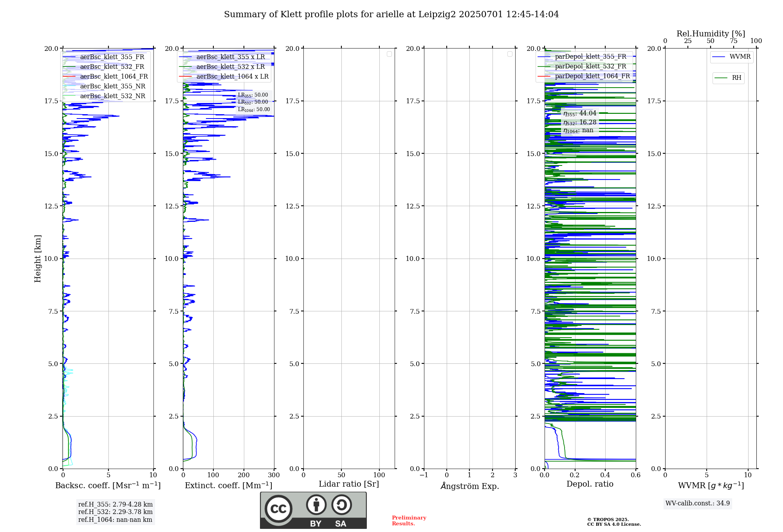Click the empty legend box in Ångström panel

tap(510, 54)
